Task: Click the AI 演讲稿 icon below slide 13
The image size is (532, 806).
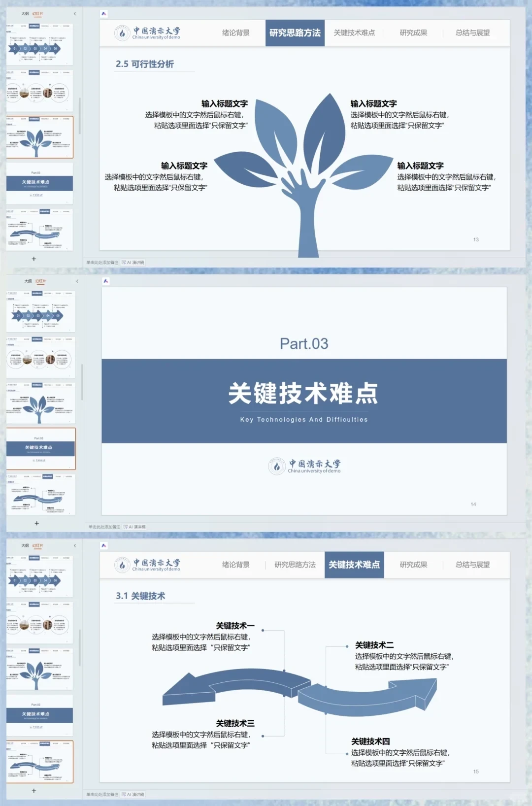Action: (x=133, y=263)
